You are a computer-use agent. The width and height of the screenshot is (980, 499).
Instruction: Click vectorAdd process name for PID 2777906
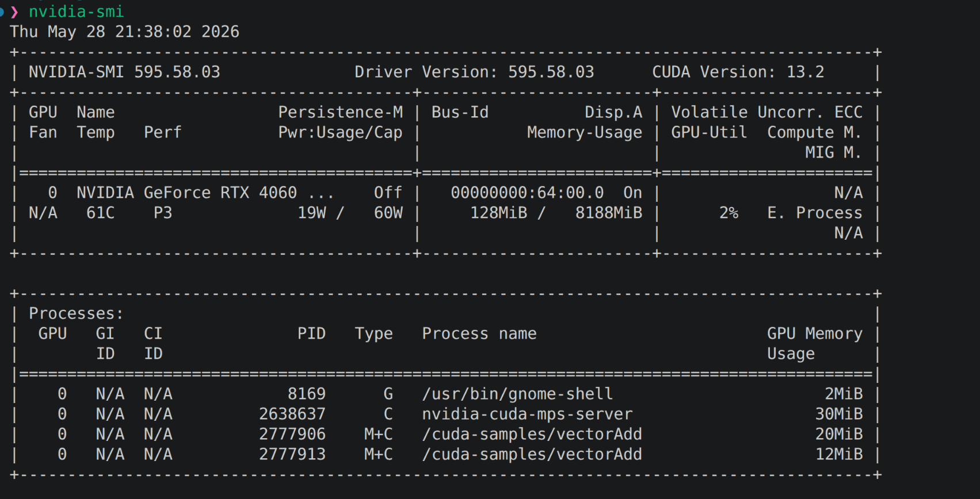point(532,434)
